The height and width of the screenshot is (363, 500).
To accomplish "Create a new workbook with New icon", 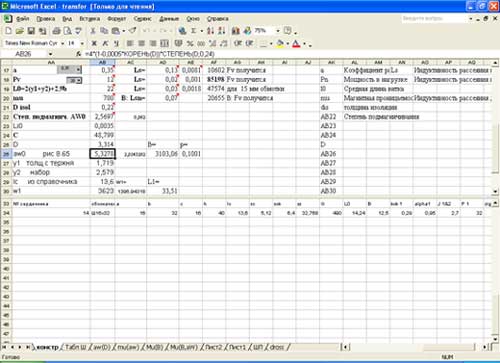I will click(x=8, y=31).
